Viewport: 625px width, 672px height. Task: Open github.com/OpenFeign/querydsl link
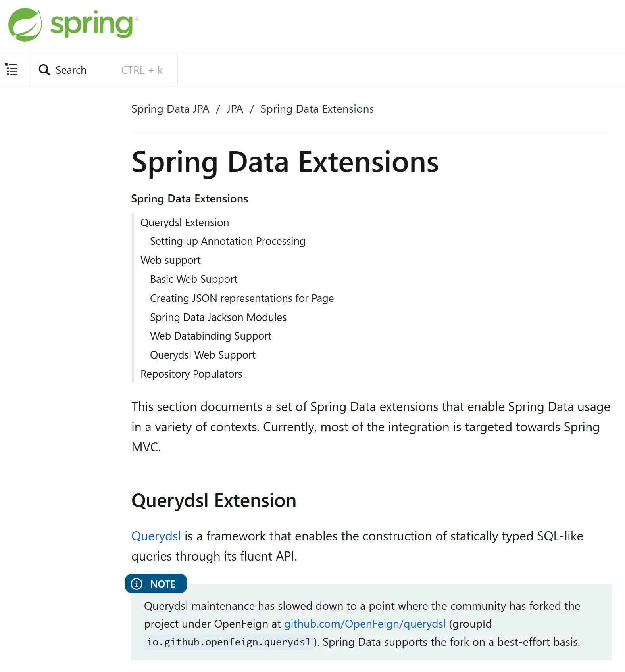[x=365, y=624]
